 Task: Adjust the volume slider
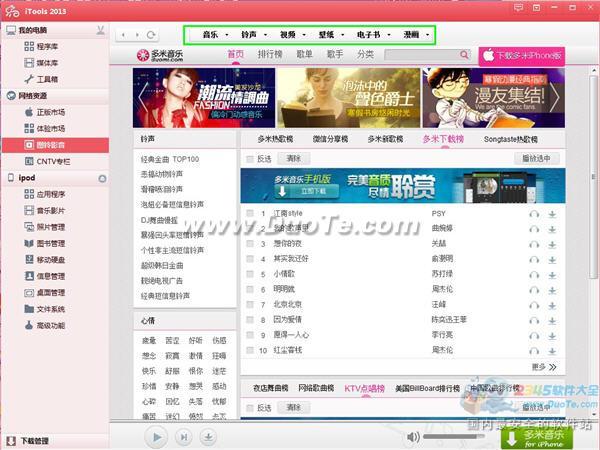453,437
